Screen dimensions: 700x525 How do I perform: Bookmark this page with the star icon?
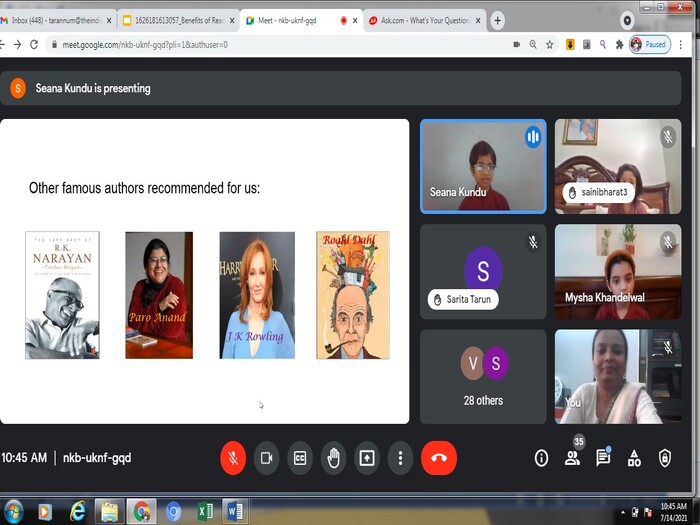click(x=550, y=45)
